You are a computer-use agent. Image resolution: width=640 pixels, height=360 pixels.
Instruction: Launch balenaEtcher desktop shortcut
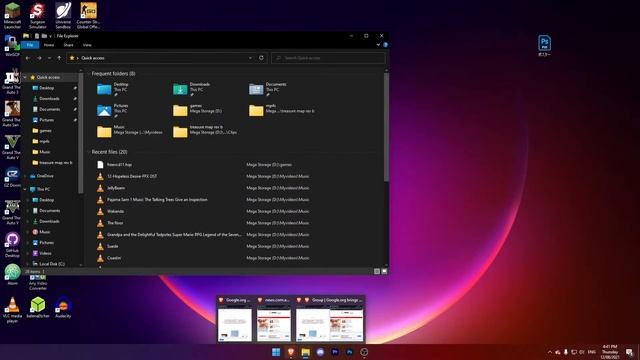(38, 307)
